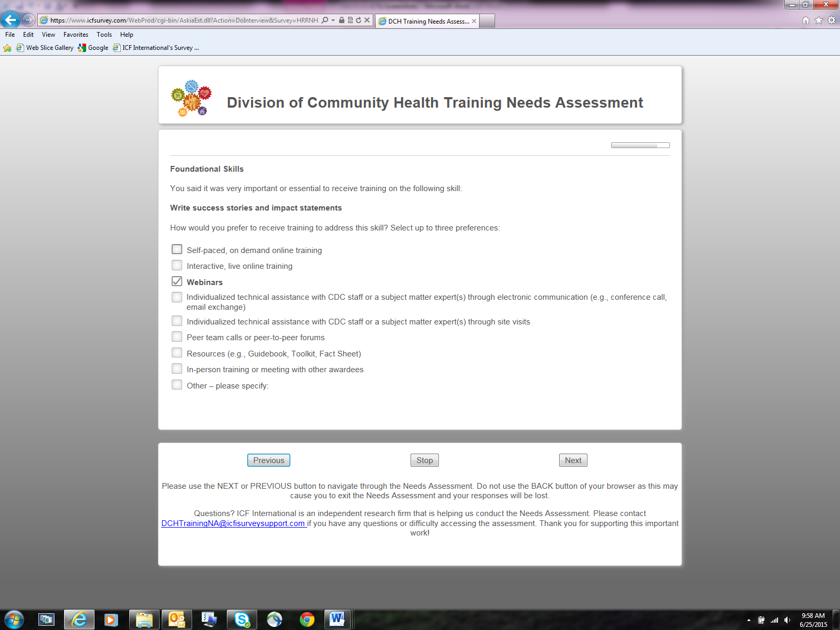Click the address bar search magnifier icon

pyautogui.click(x=325, y=20)
